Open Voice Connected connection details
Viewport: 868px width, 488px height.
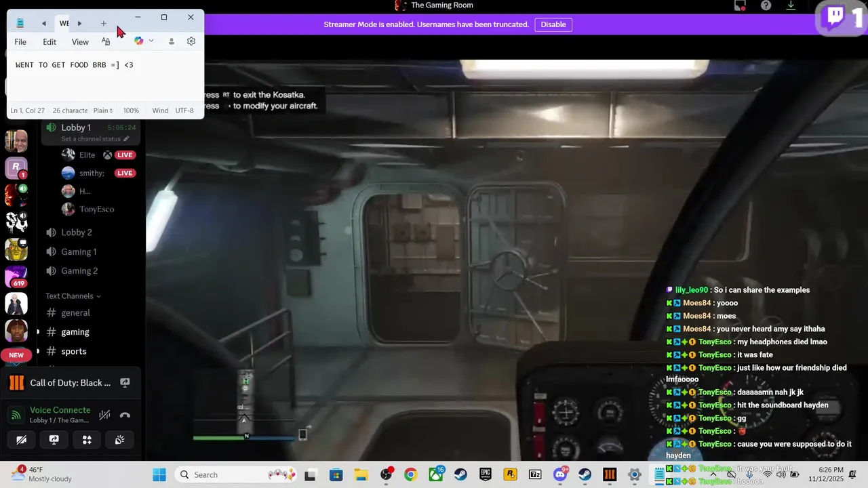click(60, 410)
